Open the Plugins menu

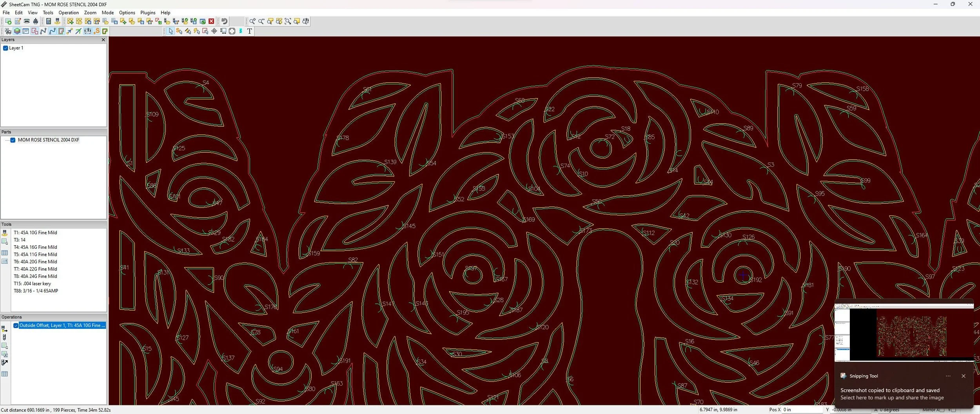(148, 13)
